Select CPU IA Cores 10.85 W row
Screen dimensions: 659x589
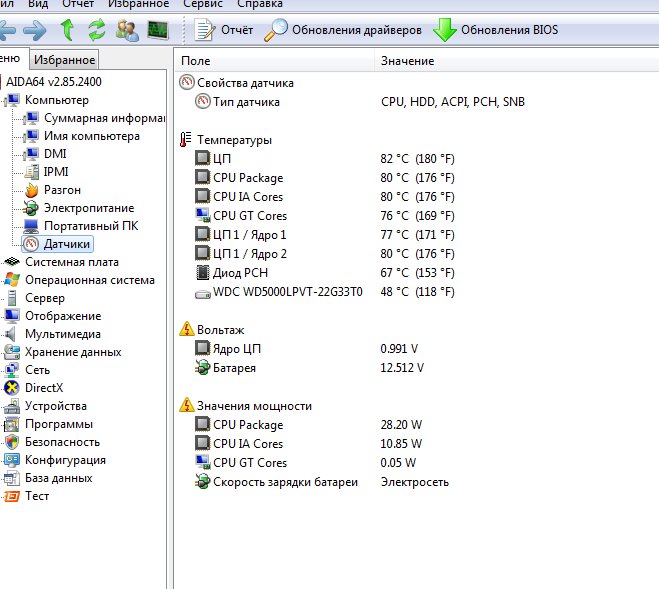pos(308,444)
